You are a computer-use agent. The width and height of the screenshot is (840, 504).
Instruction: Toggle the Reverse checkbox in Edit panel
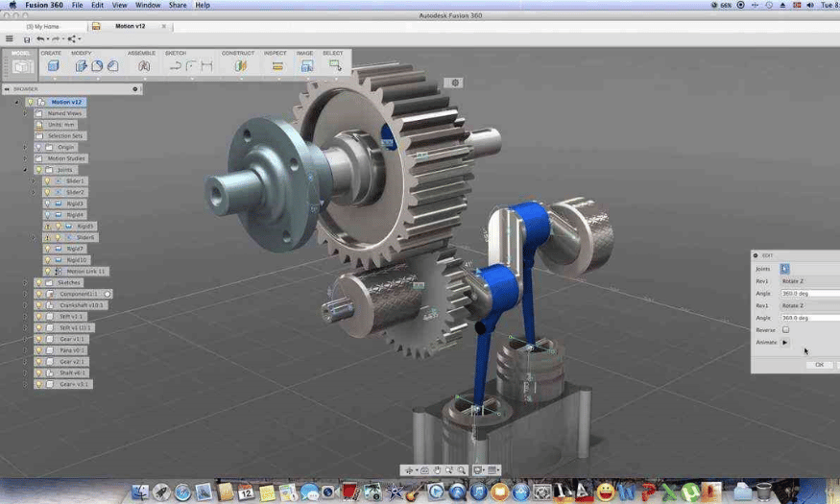tap(785, 330)
